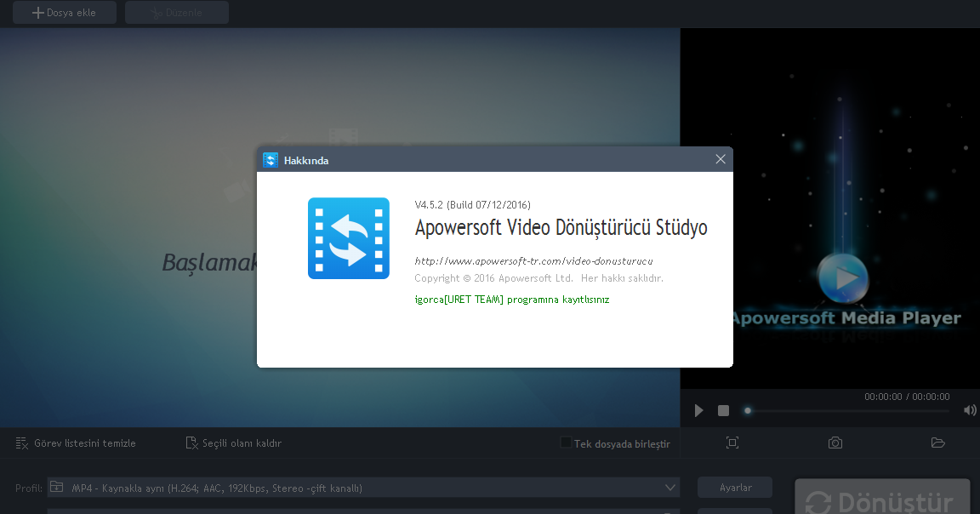Enable the Tek dosyada birleştir checkbox

(x=566, y=443)
